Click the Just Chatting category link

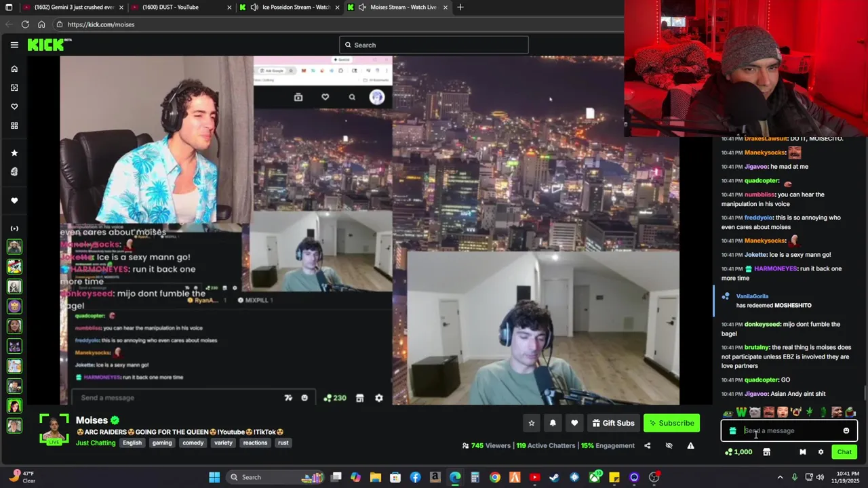coord(96,443)
